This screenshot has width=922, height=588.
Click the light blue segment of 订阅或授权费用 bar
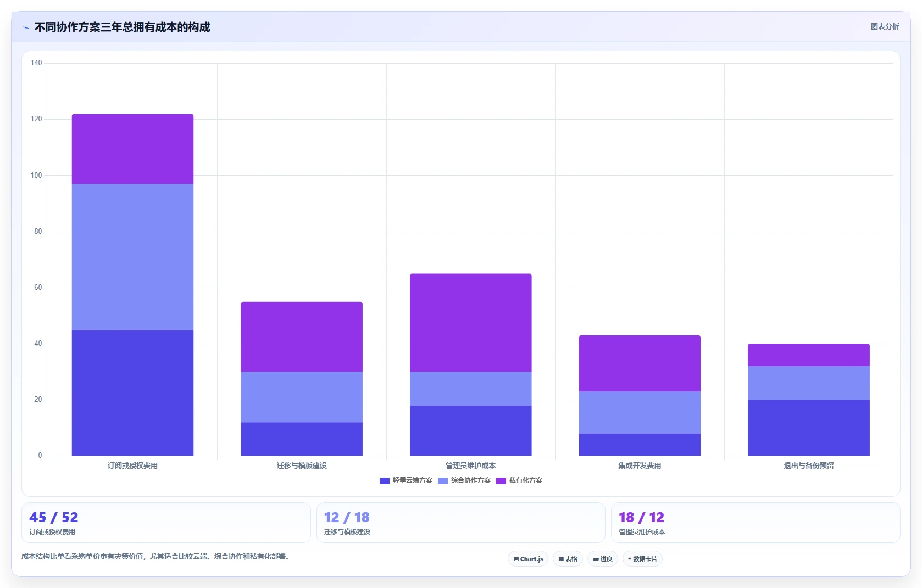coord(132,257)
